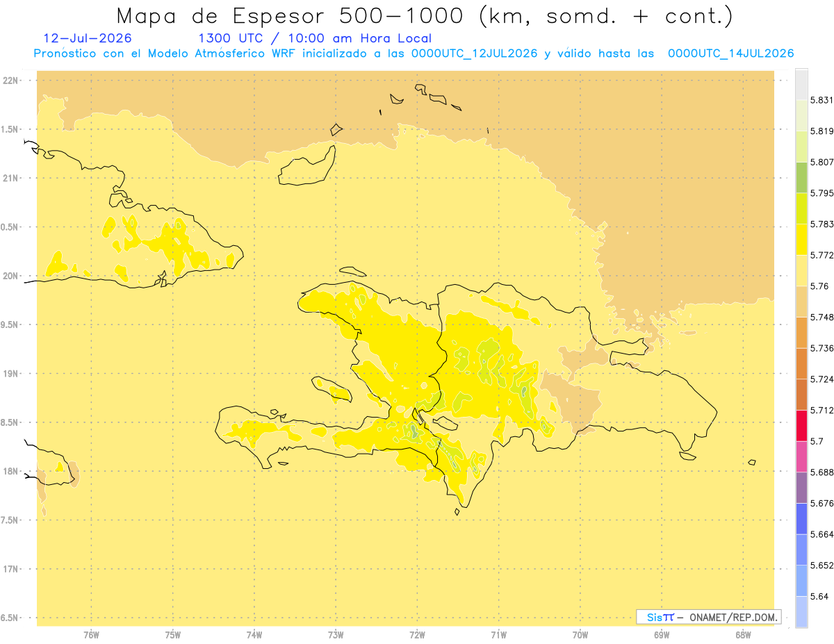
Task: Click the tan swatch between 5.76 and 5.748
Action: 801,302
